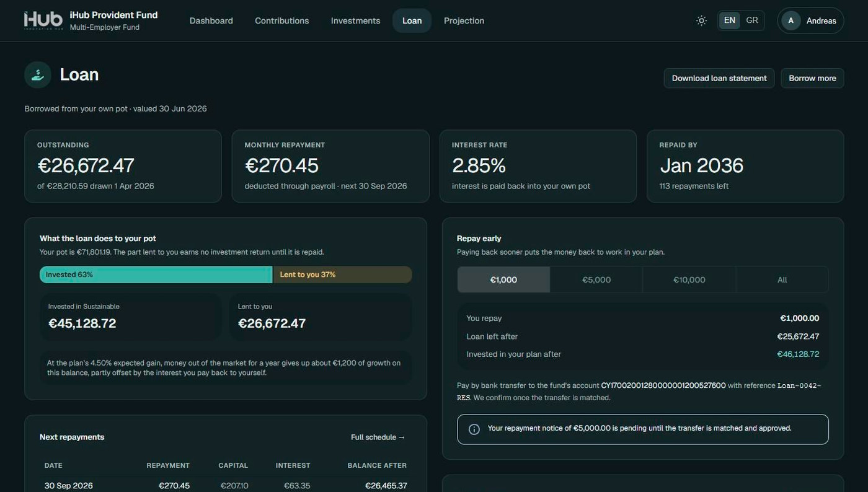Click Invested in your plan after €46,128.72
Image resolution: width=868 pixels, height=492 pixels.
[x=798, y=354]
